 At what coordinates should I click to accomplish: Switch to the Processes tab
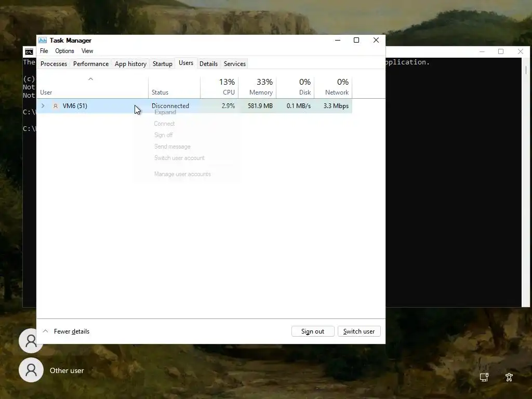pos(54,64)
